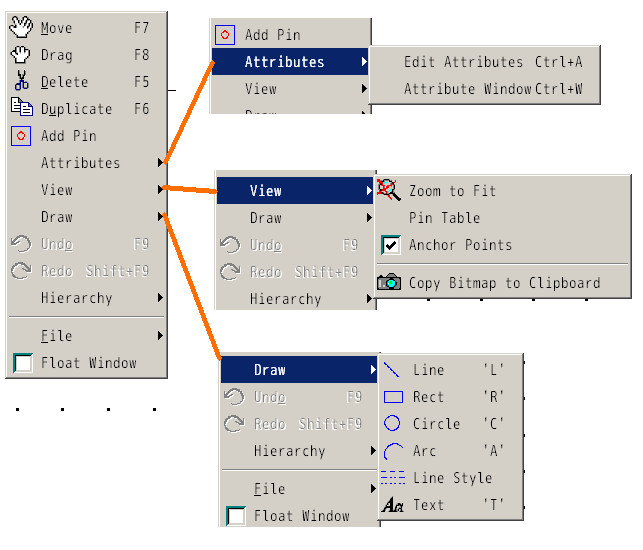Screen dimensions: 643x550
Task: Expand the Hierarchy submenu arrow in leftmost menu
Action: click(x=161, y=298)
